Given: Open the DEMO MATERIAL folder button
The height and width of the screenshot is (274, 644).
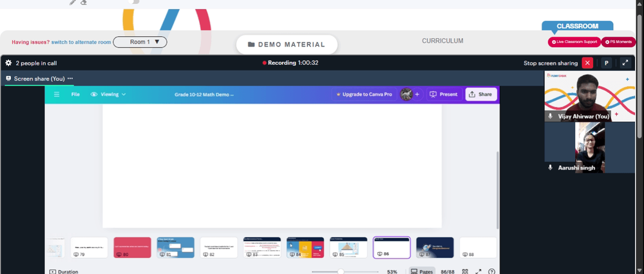Looking at the screenshot, I should click(x=287, y=44).
